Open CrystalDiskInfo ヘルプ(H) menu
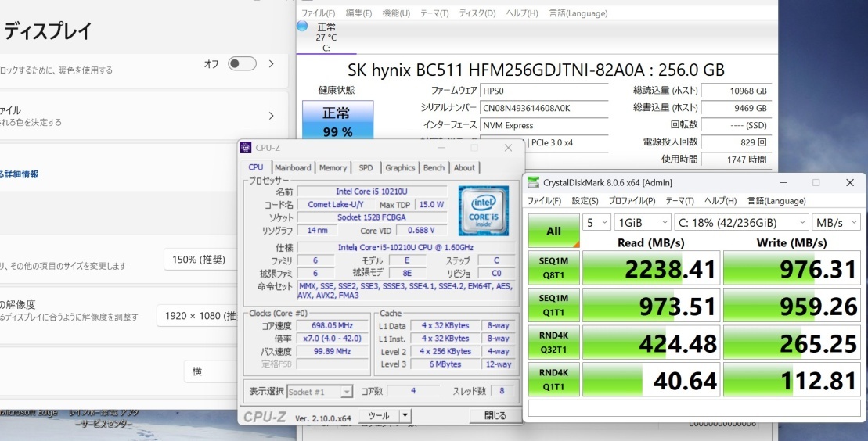Screen dimensions: 868x441 (522, 13)
